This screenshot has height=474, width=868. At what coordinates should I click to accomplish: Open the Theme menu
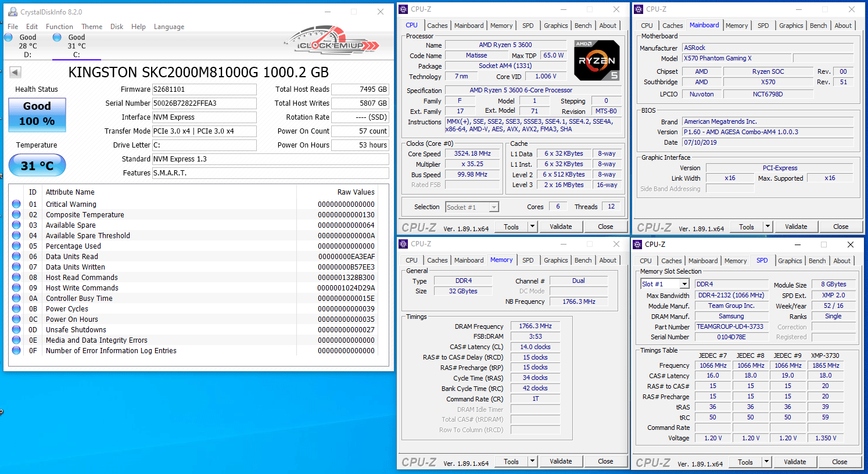point(92,27)
